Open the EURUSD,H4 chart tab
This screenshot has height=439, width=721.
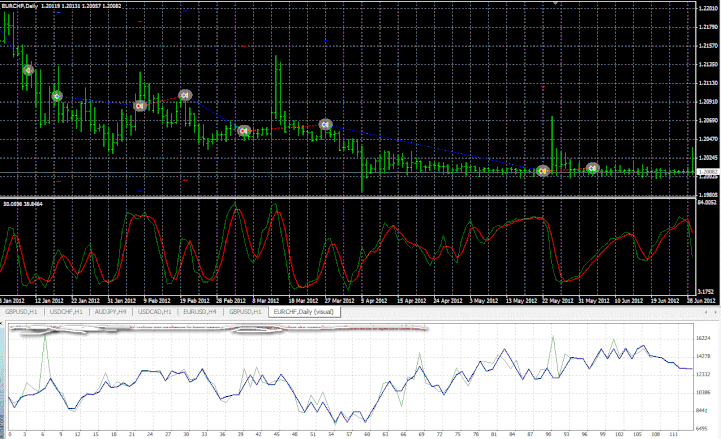pyautogui.click(x=200, y=312)
